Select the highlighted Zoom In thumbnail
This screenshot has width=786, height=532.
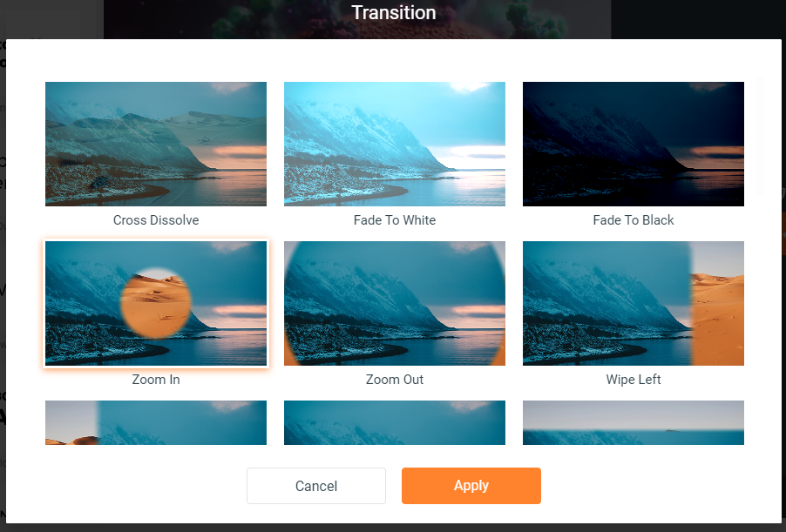pos(156,303)
